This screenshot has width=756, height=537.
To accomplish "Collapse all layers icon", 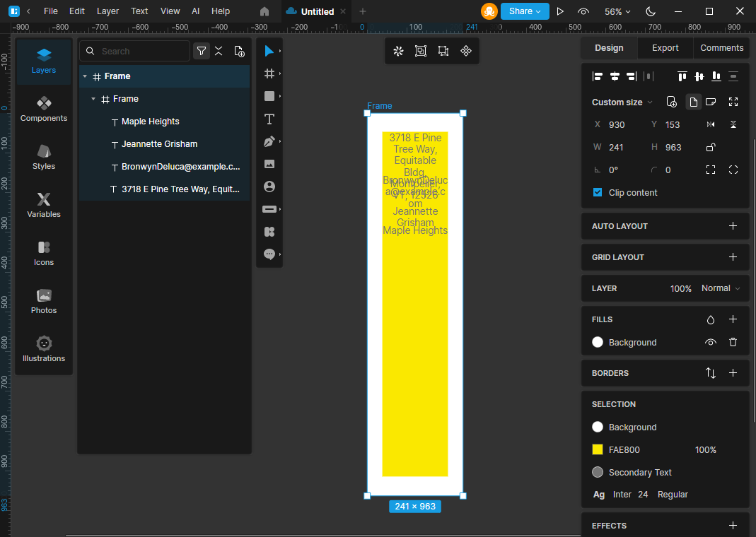I will (x=219, y=51).
